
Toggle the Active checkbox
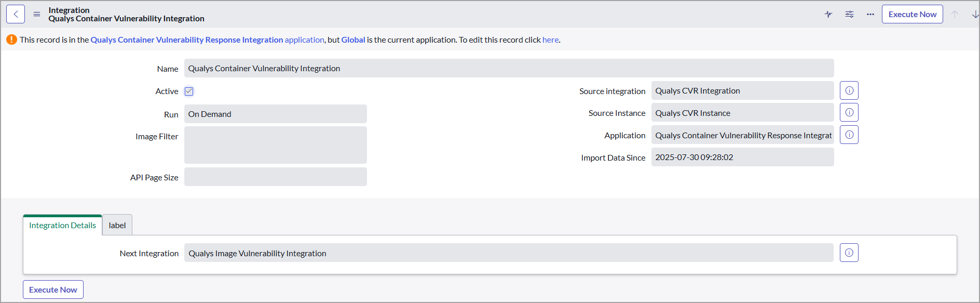click(x=189, y=91)
